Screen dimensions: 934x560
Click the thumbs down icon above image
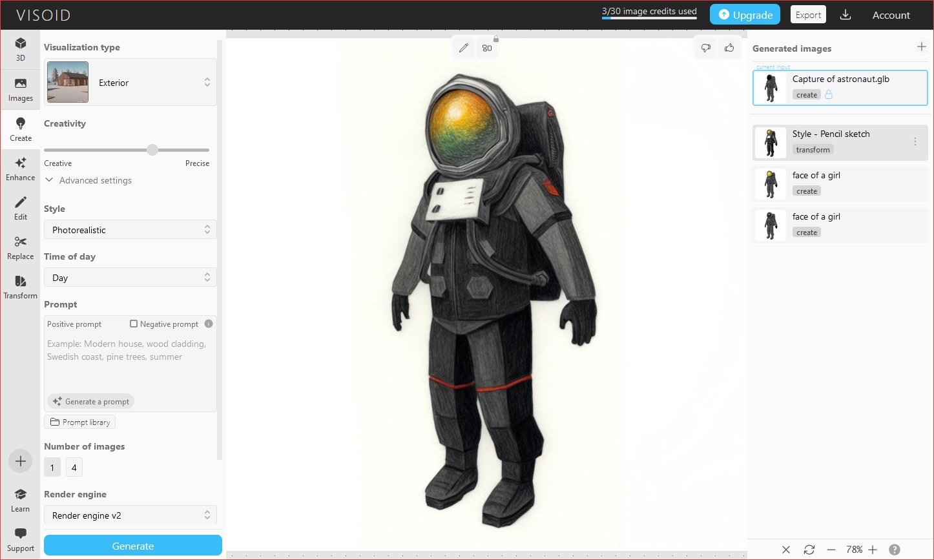[706, 48]
